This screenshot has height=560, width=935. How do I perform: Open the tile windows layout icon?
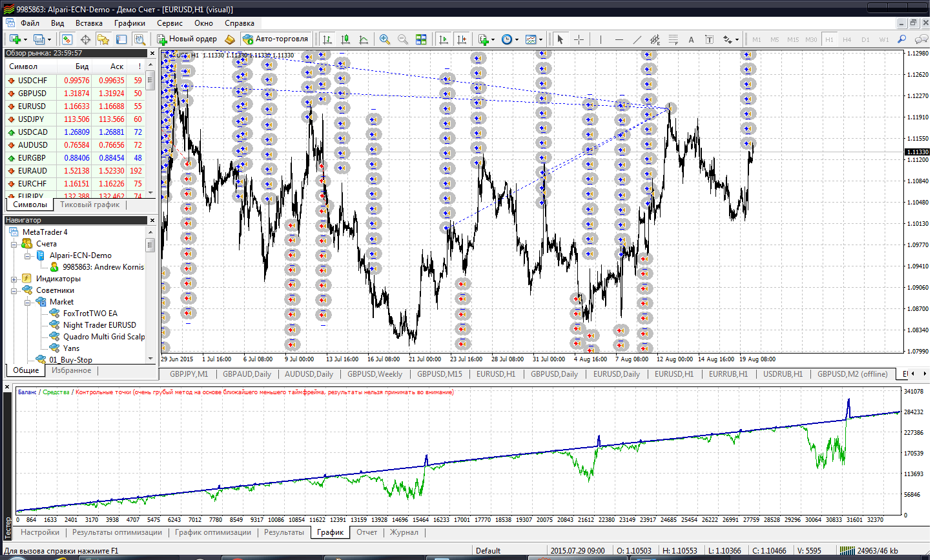coord(421,39)
